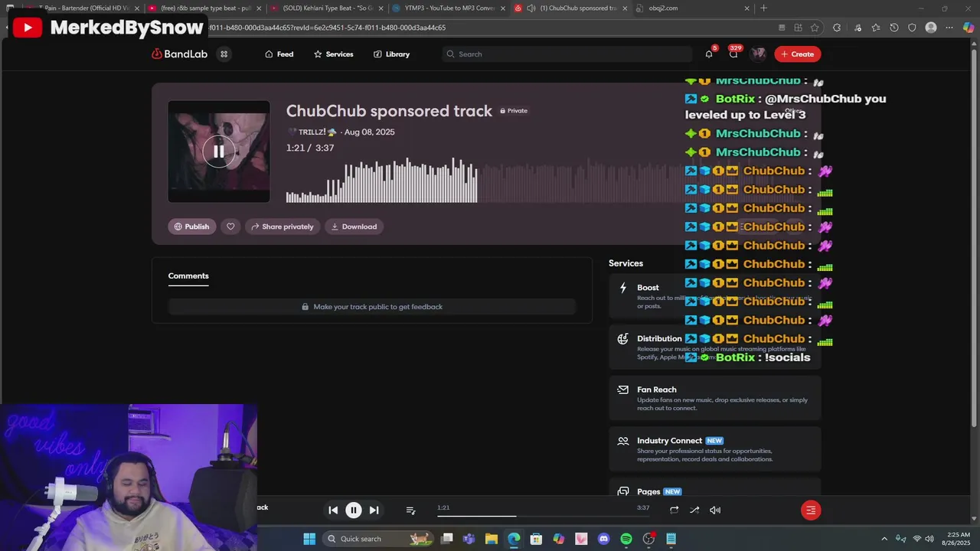Click the taskbar Quick search box

(377, 539)
